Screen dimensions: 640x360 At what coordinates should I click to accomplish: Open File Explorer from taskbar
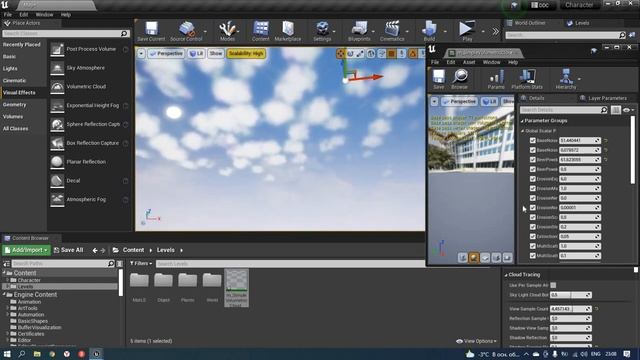tap(37, 354)
